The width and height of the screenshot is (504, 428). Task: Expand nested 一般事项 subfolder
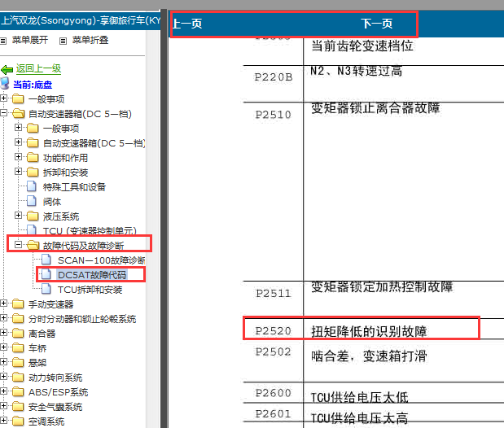point(19,128)
